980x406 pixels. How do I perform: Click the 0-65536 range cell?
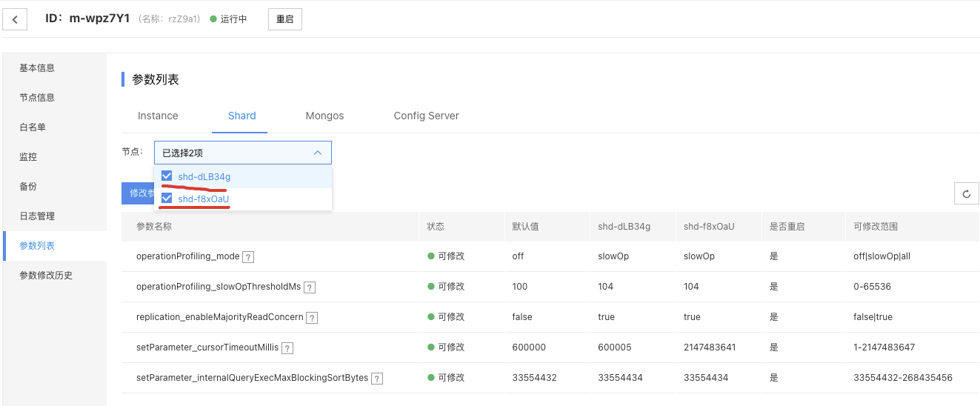click(872, 287)
